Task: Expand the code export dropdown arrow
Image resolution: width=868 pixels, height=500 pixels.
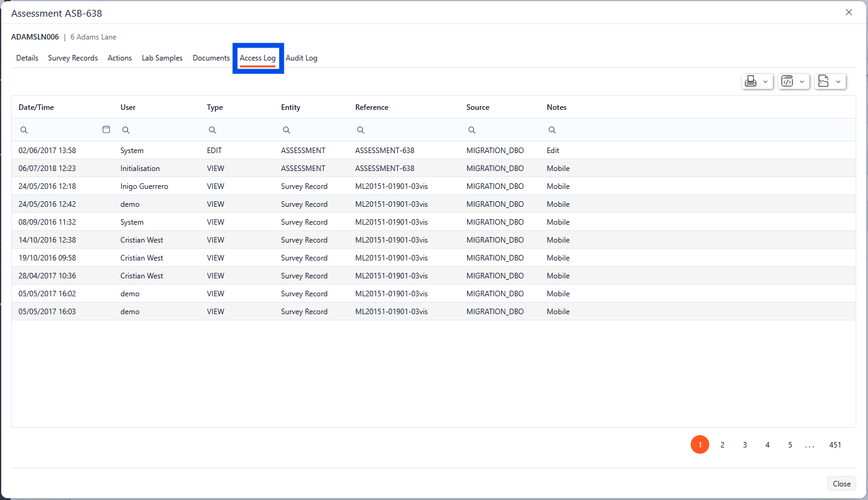Action: (x=802, y=81)
